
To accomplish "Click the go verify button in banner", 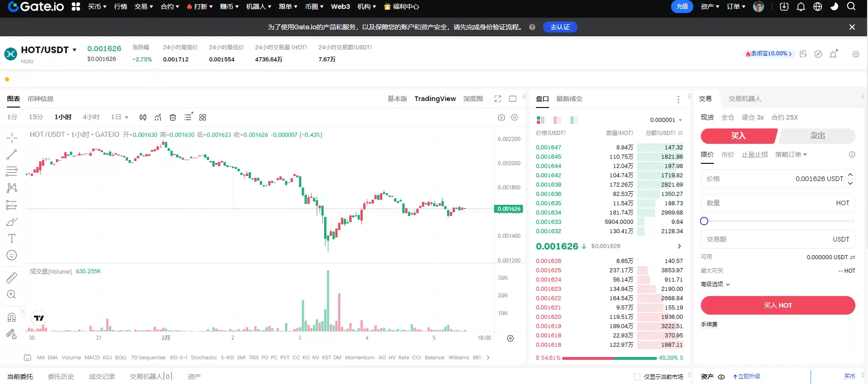I will [x=560, y=27].
